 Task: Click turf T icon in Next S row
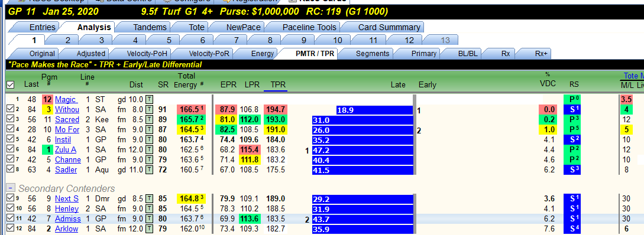(x=150, y=199)
